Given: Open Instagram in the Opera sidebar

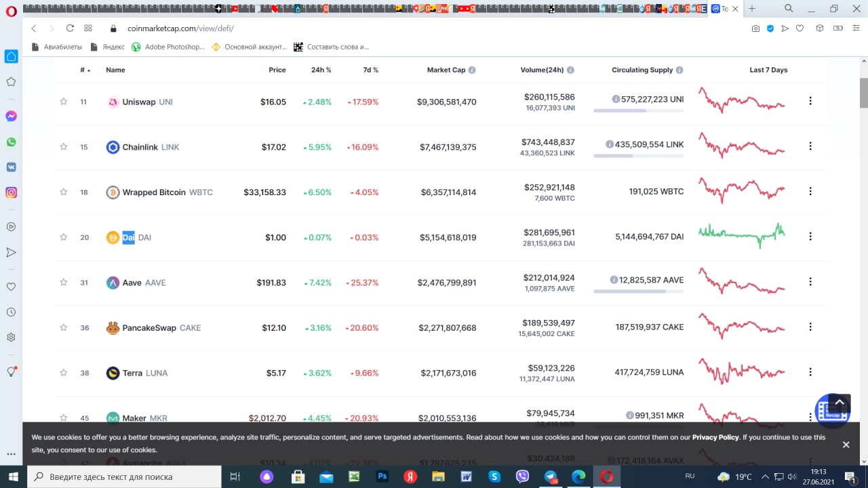Looking at the screenshot, I should [x=11, y=192].
